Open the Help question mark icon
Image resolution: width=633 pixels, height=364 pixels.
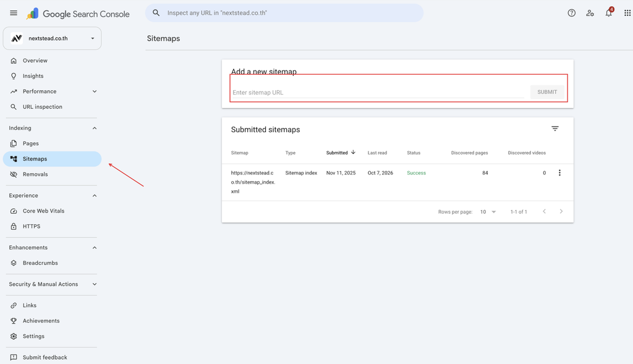pyautogui.click(x=571, y=13)
